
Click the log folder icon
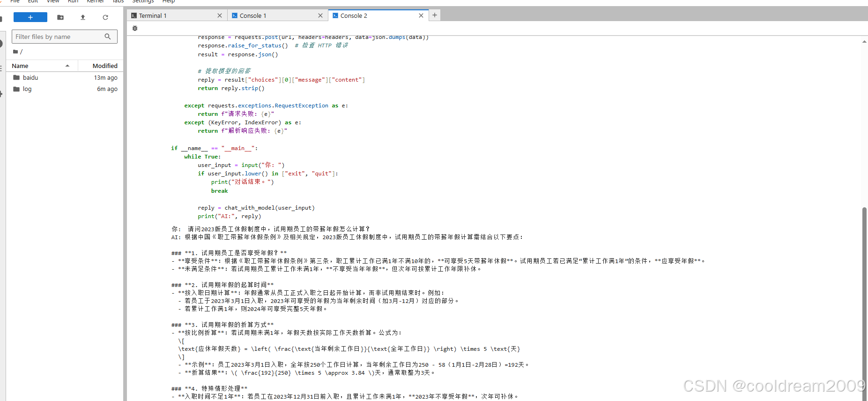click(16, 89)
